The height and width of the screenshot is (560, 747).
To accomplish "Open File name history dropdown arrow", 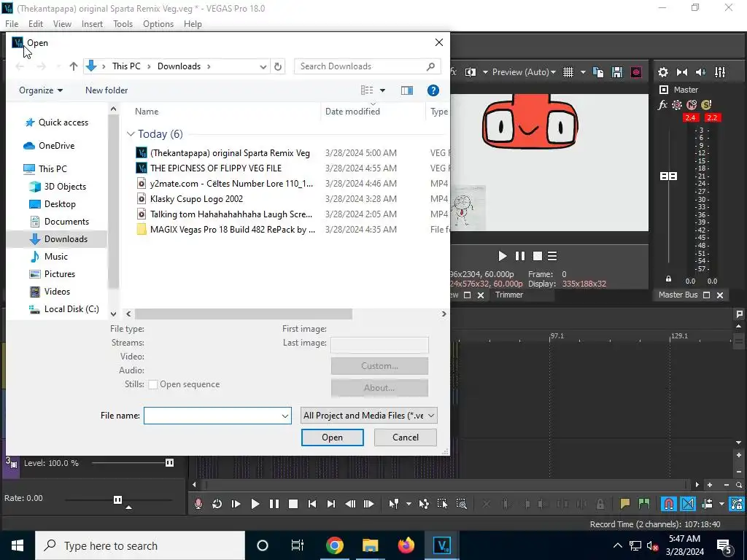I will (285, 416).
